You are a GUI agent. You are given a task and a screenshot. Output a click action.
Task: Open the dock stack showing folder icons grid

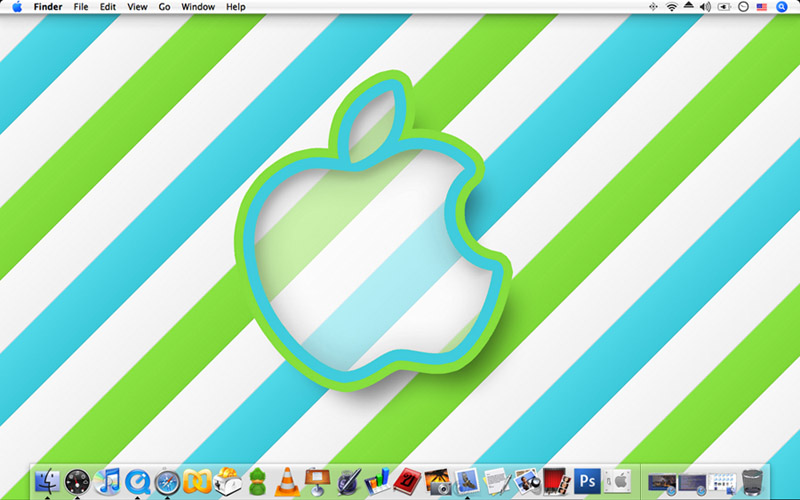722,483
